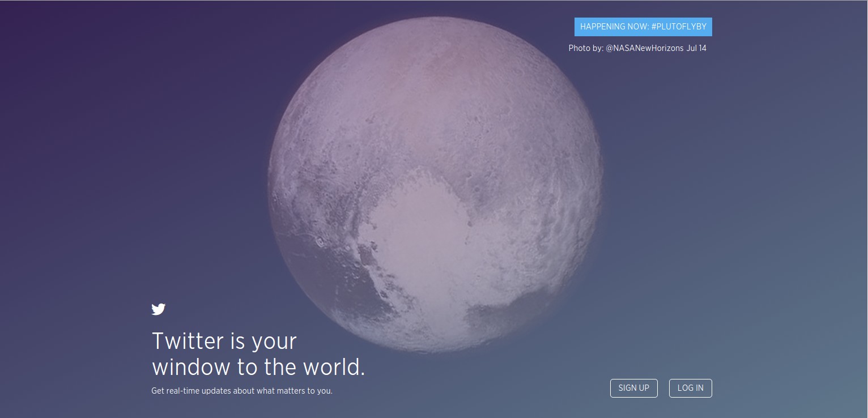Image resolution: width=868 pixels, height=418 pixels.
Task: Open the HAPPENING NOW: #PLUTOFLYBY banner
Action: pos(643,27)
